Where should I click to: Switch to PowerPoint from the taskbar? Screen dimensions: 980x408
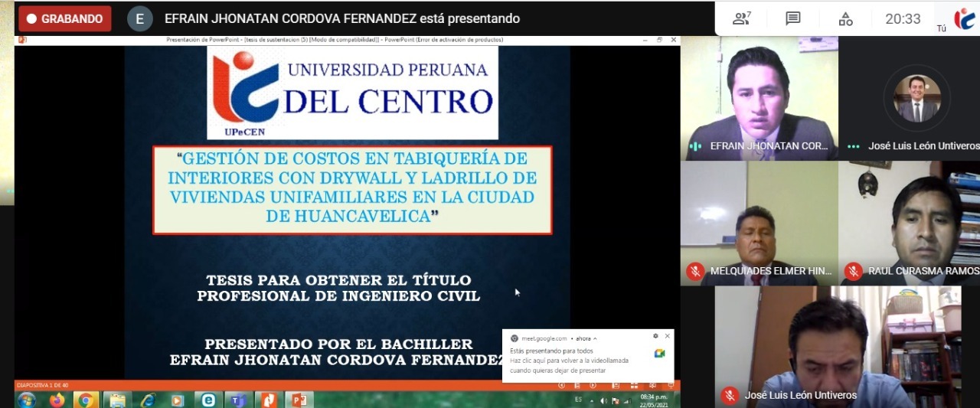pos(299,400)
